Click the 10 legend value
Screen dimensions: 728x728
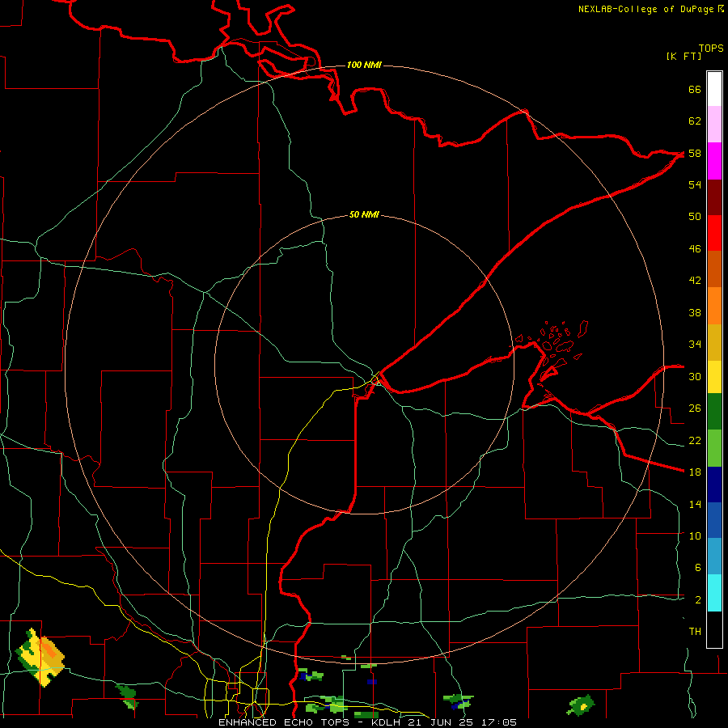coord(695,535)
